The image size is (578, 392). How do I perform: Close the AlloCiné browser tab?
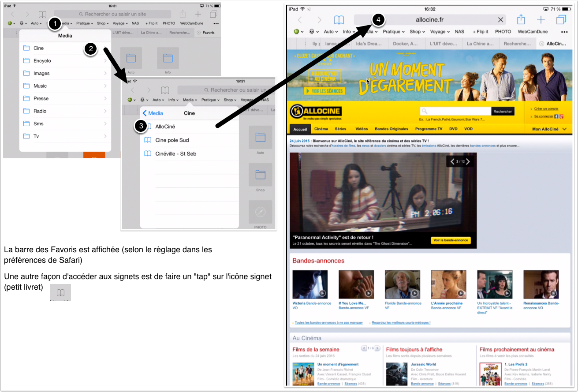(x=541, y=44)
